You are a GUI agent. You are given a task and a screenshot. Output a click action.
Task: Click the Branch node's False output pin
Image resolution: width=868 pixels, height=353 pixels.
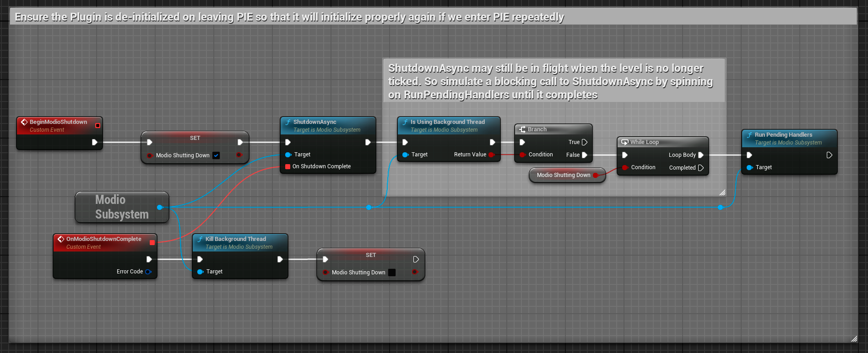[584, 155]
